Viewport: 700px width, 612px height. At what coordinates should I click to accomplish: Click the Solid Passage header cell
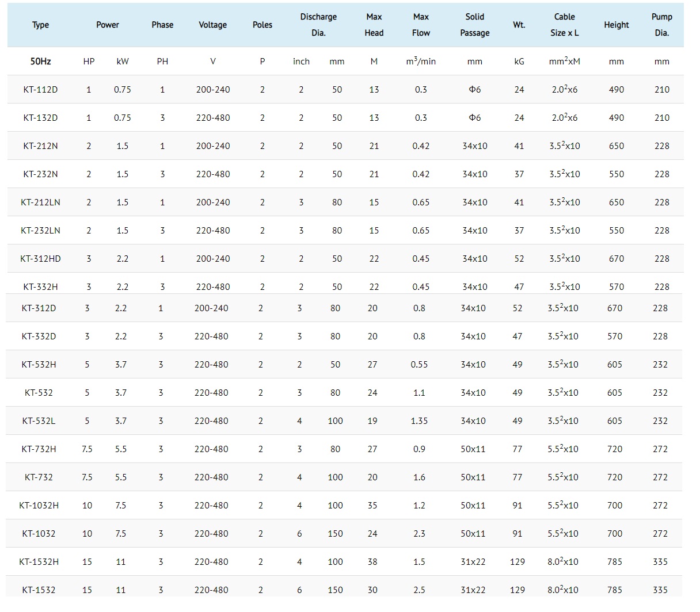pyautogui.click(x=475, y=25)
